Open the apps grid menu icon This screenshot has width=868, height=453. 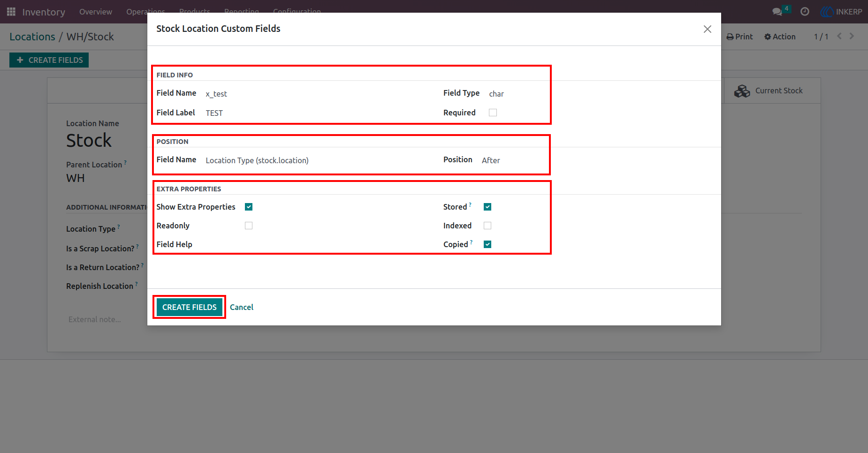11,12
